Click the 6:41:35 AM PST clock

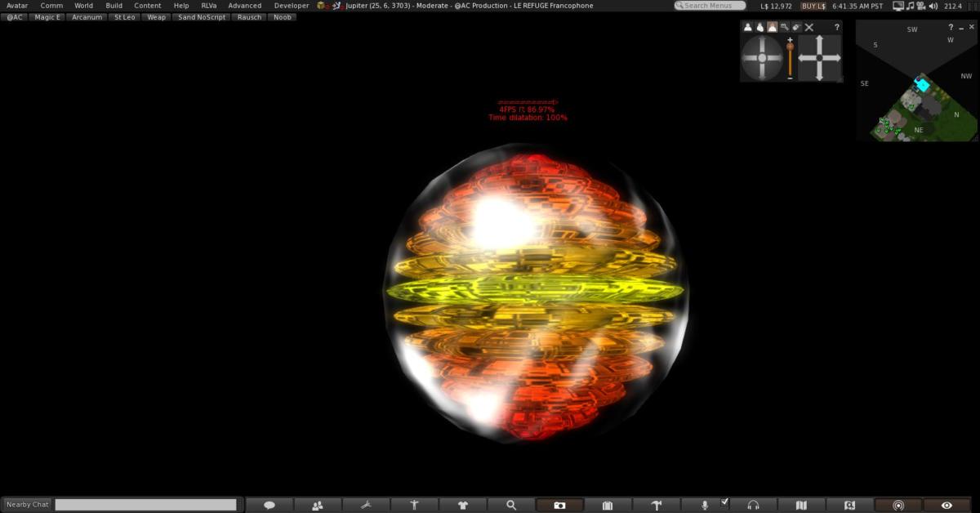[x=857, y=6]
